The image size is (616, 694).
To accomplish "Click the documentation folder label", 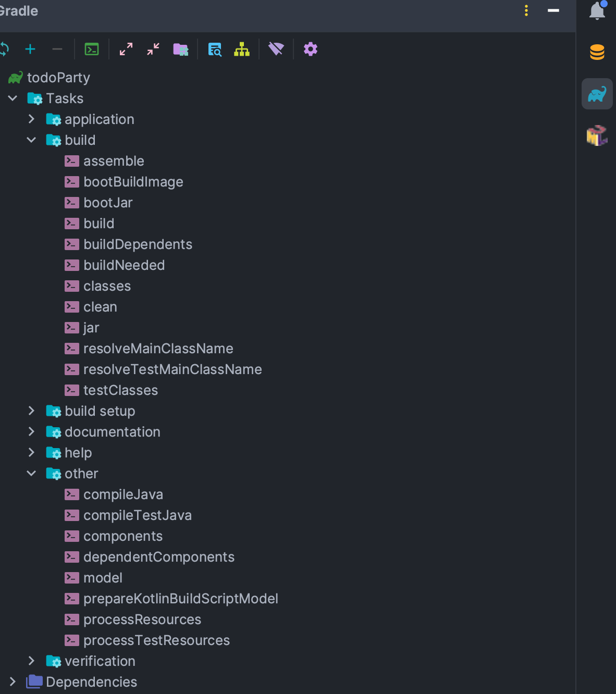I will tap(113, 432).
